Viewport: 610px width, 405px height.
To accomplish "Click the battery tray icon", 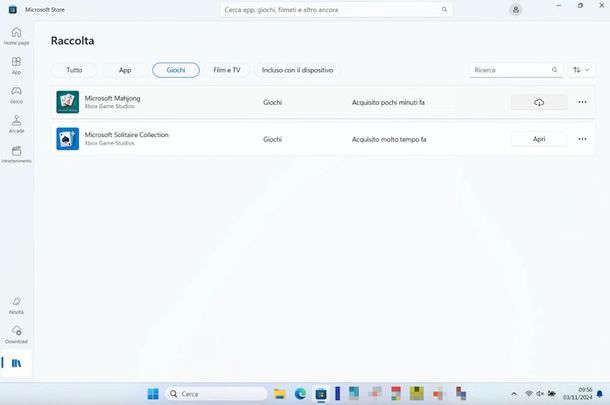I will tap(552, 394).
